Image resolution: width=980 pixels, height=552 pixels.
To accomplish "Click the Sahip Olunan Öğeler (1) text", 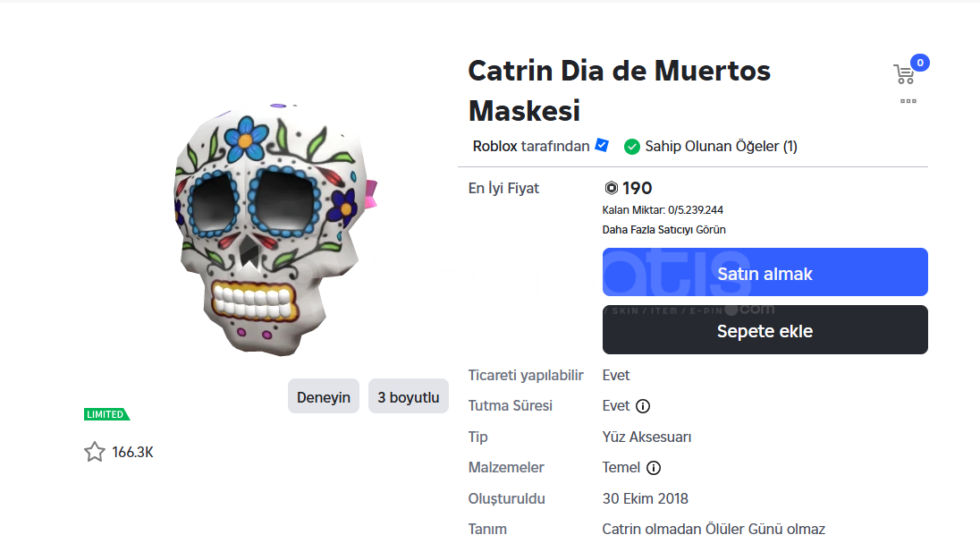I will pyautogui.click(x=721, y=146).
